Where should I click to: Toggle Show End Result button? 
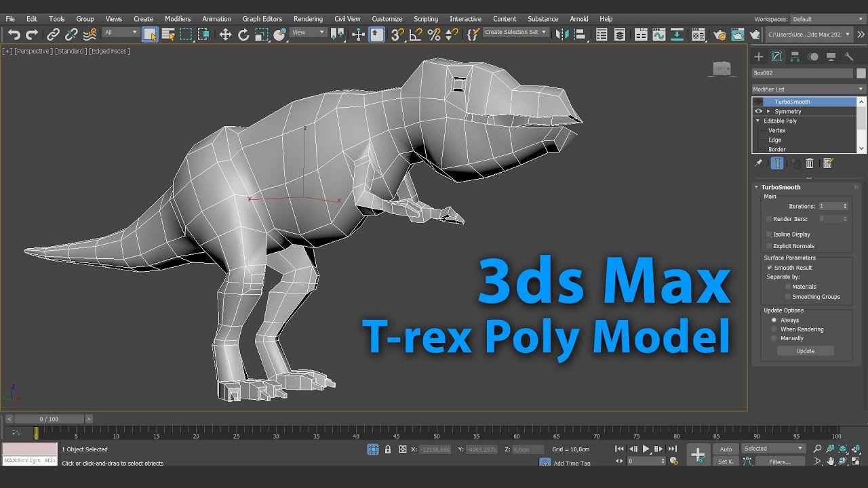777,163
